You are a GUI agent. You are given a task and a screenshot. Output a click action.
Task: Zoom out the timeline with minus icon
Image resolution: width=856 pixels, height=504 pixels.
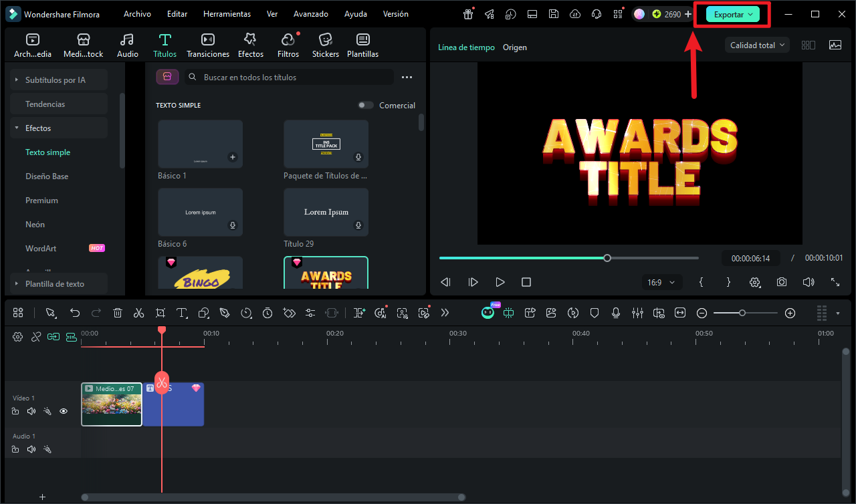click(702, 313)
